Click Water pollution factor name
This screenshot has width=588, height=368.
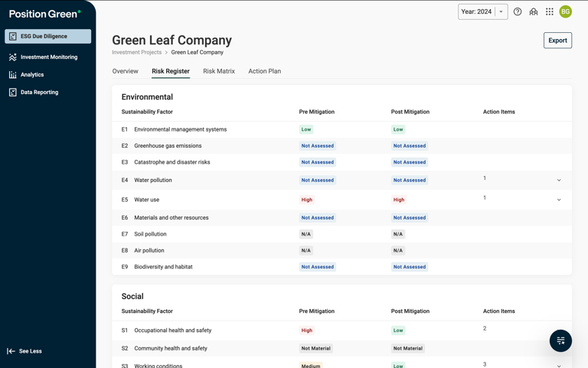153,181
